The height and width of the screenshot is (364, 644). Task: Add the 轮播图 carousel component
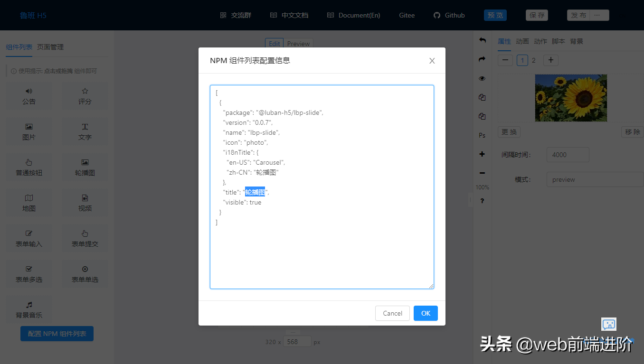coord(85,168)
